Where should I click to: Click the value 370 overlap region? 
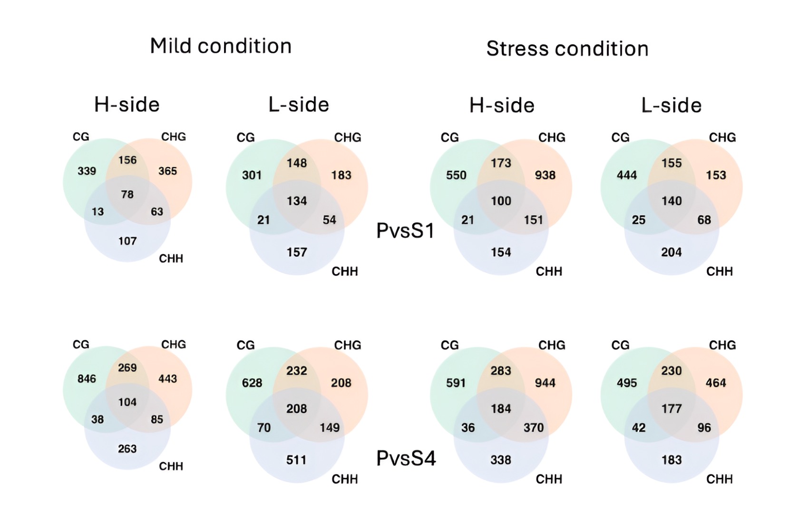click(534, 428)
